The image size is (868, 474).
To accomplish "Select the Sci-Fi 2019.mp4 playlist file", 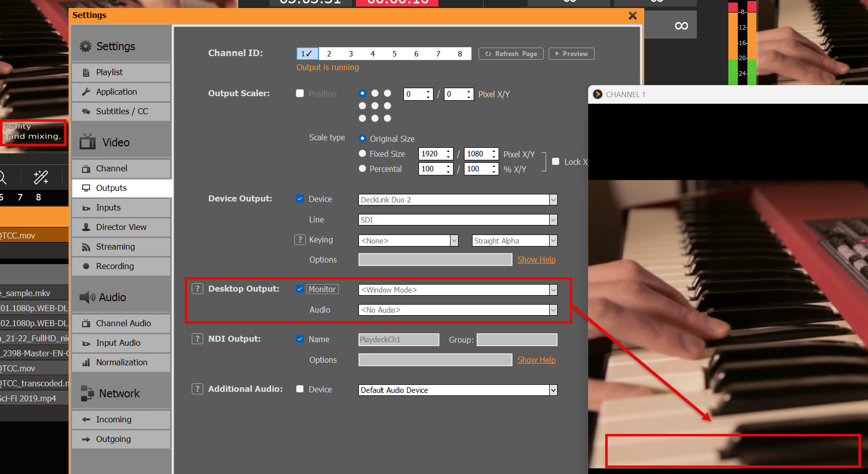I will (x=34, y=398).
